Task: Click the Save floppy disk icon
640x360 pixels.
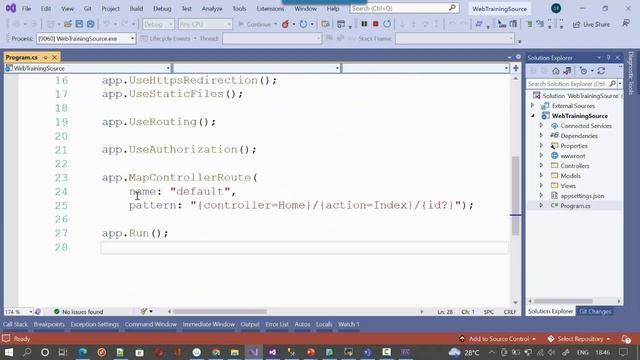Action: pos(79,24)
